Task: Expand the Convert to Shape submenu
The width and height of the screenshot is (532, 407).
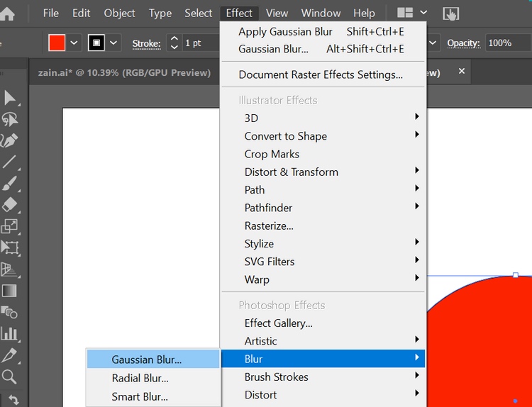Action: (x=323, y=136)
